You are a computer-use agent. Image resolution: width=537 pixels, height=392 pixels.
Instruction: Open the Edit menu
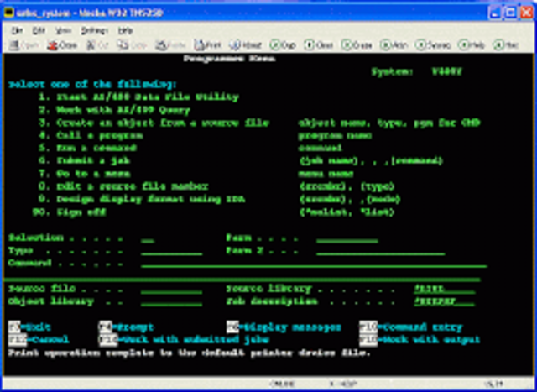pyautogui.click(x=39, y=31)
